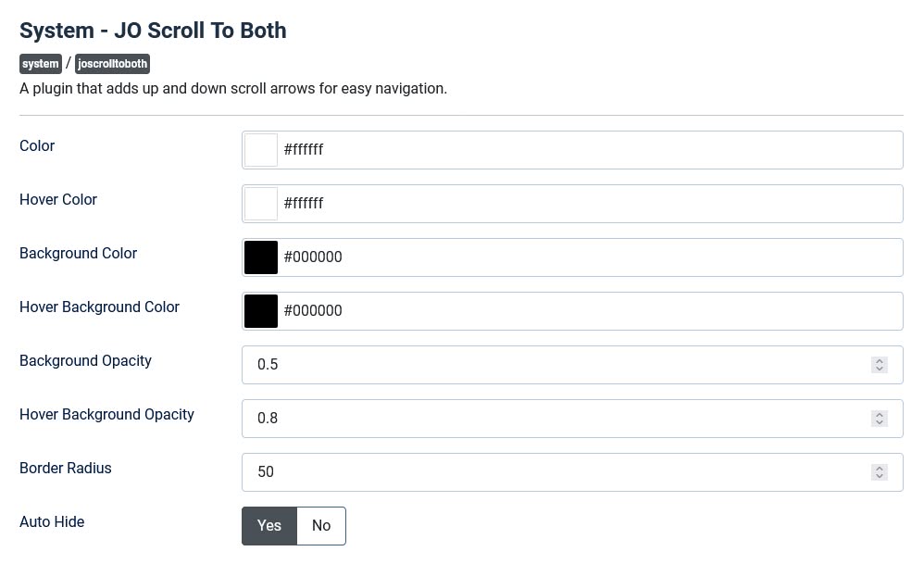
Task: Open the Hover Color picker swatch
Action: (x=261, y=203)
